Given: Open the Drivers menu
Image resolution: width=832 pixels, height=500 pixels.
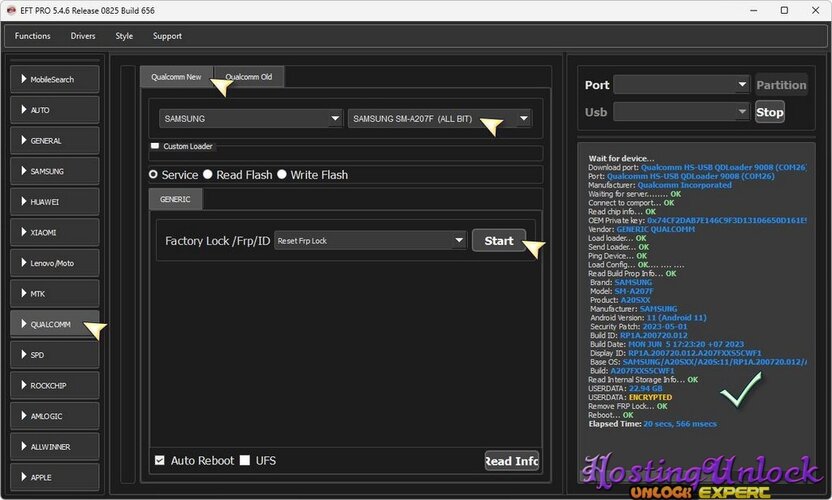Looking at the screenshot, I should 83,36.
